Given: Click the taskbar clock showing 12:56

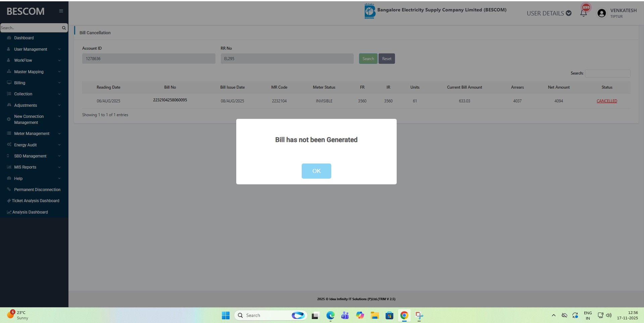Looking at the screenshot, I should 627,315.
